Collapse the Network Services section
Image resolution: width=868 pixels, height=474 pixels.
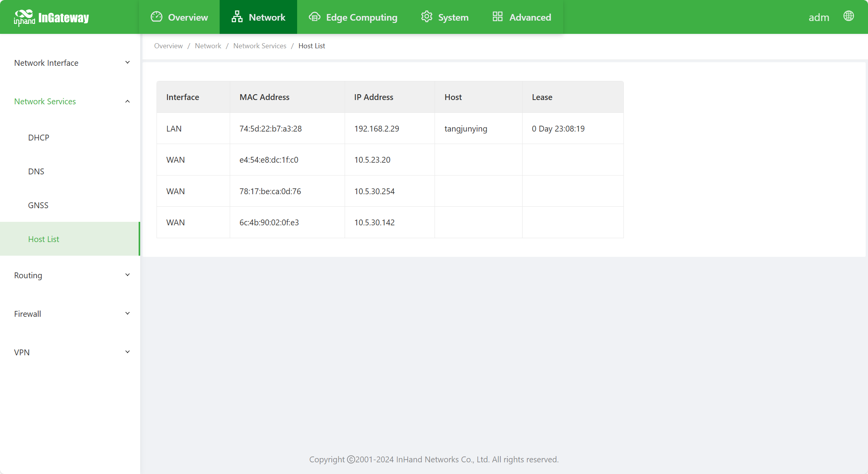[x=127, y=101]
